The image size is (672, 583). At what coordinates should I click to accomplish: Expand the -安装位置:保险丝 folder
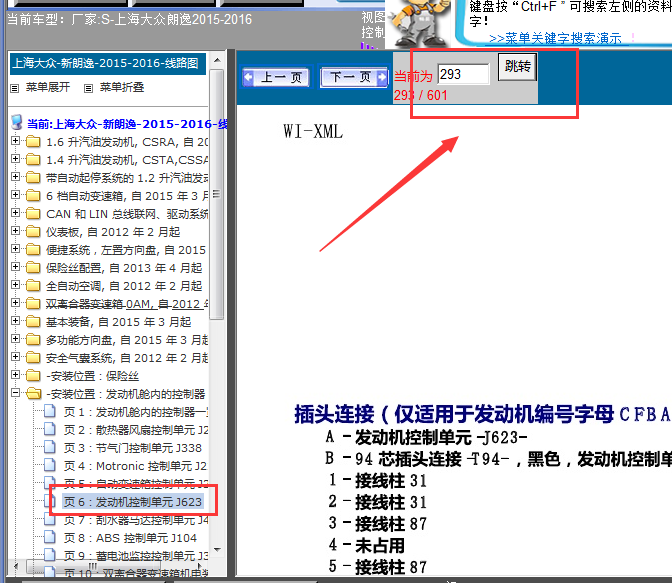15,375
